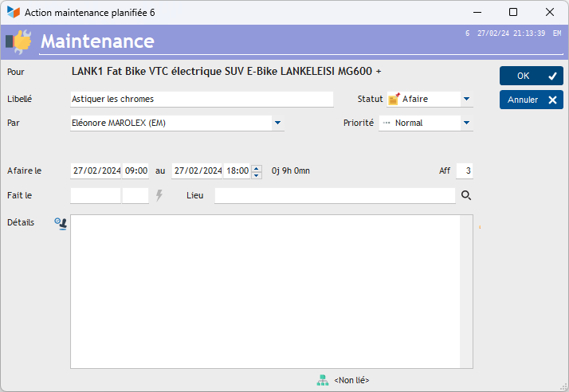Click the application logo in title bar
This screenshot has height=392, width=569.
click(13, 12)
